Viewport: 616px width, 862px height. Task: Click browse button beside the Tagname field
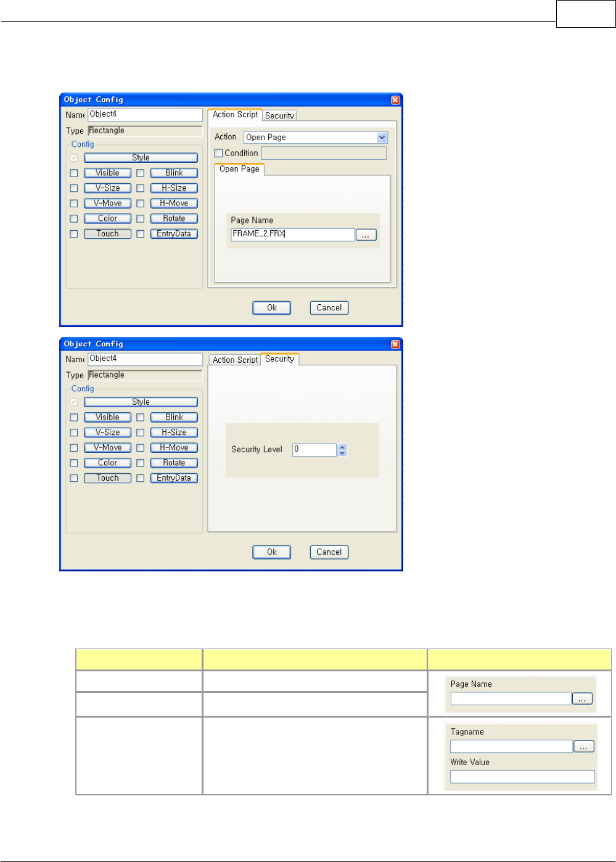pos(584,747)
